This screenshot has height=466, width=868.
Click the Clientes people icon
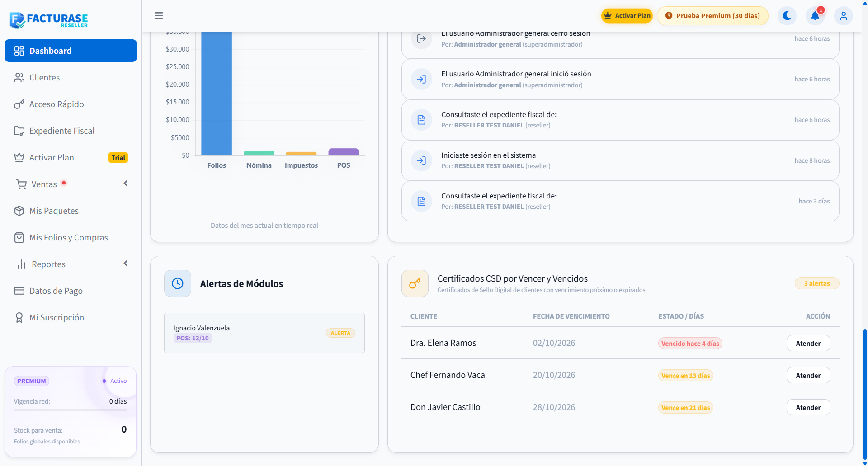click(19, 78)
